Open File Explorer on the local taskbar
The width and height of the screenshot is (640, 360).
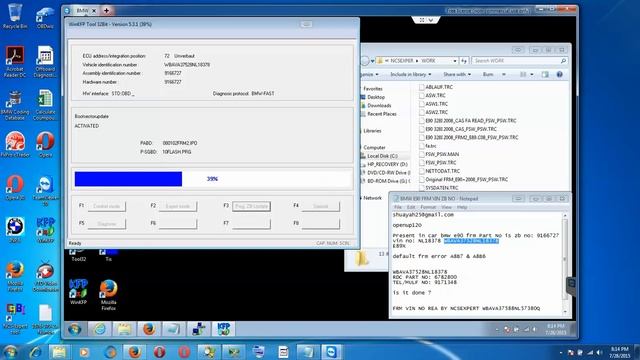(x=60, y=352)
